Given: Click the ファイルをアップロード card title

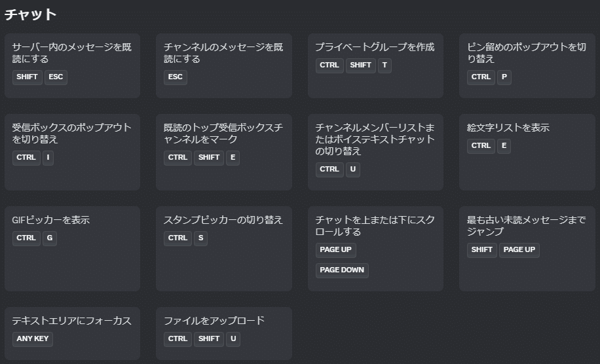Looking at the screenshot, I should [214, 321].
